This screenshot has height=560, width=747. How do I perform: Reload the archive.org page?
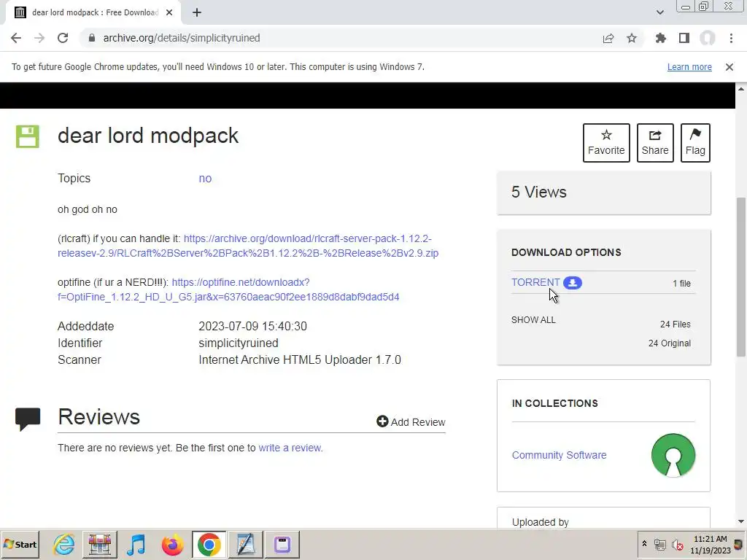(63, 38)
